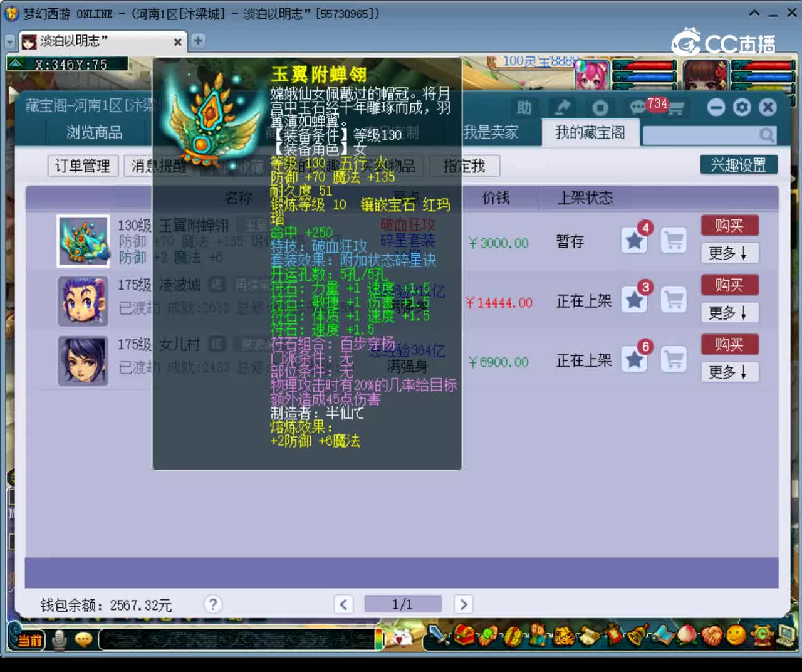Open 订单管理 sub-tab
The width and height of the screenshot is (802, 672).
[x=83, y=166]
